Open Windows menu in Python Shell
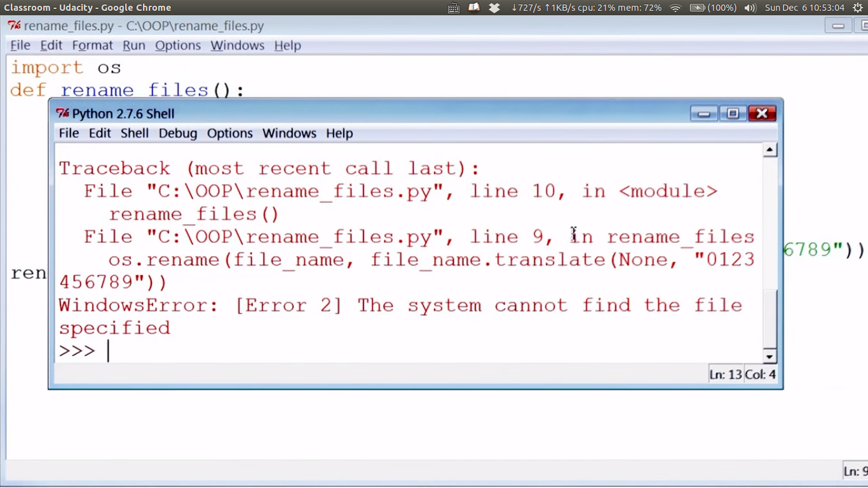Image resolution: width=868 pixels, height=488 pixels. click(289, 133)
